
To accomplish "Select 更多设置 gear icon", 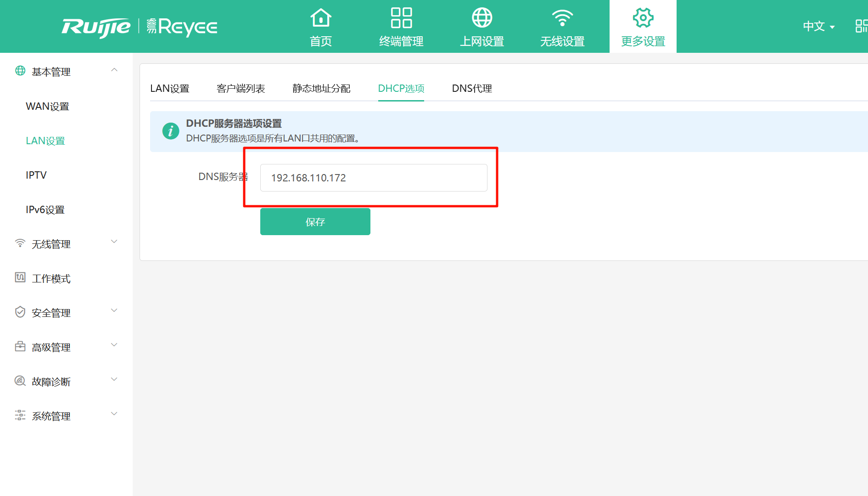I will point(643,18).
